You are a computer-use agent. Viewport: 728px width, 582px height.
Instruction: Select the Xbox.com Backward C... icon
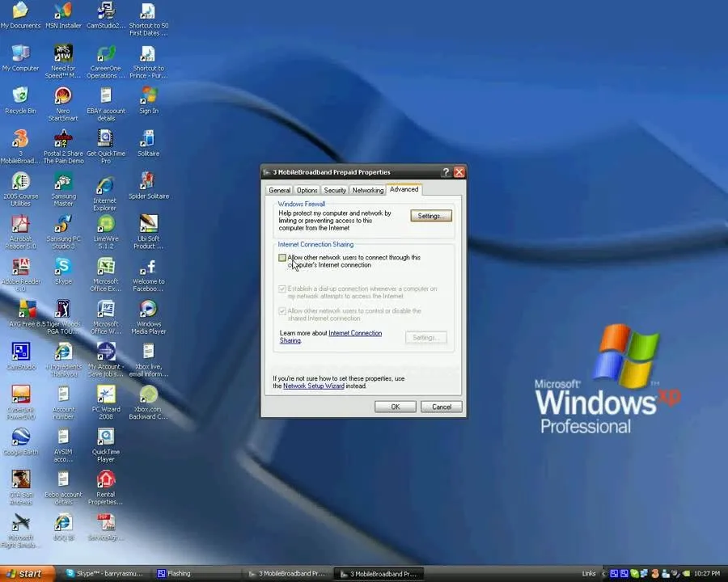[149, 403]
